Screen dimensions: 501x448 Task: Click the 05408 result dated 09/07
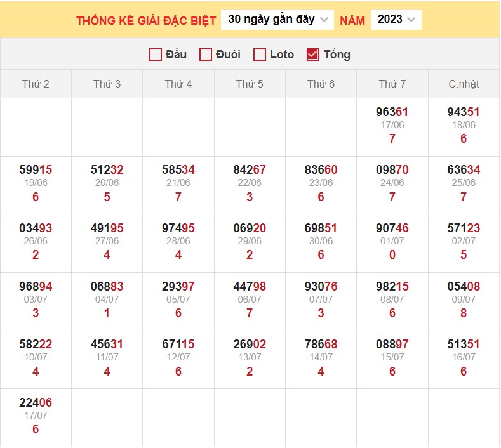(464, 287)
